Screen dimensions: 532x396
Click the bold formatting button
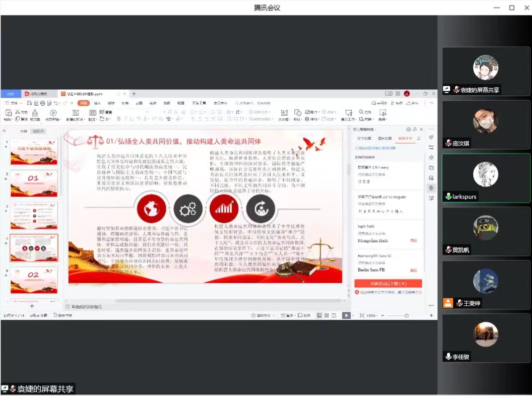tap(119, 119)
